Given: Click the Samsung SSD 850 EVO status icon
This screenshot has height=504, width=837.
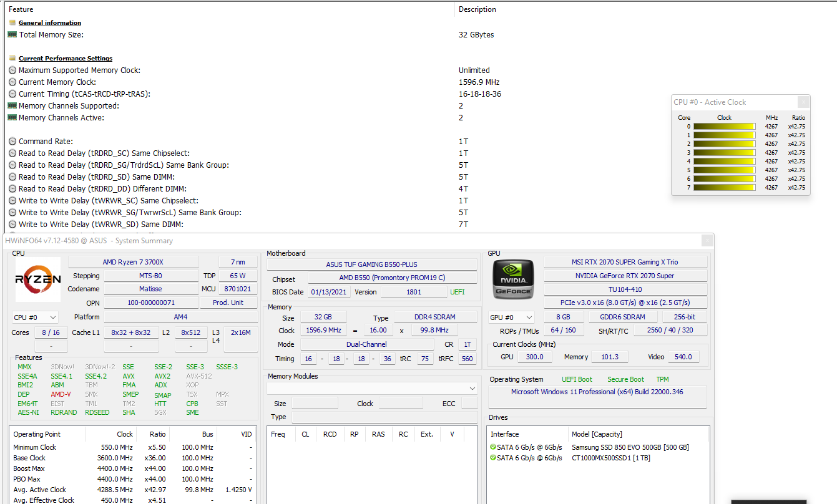Looking at the screenshot, I should [493, 447].
